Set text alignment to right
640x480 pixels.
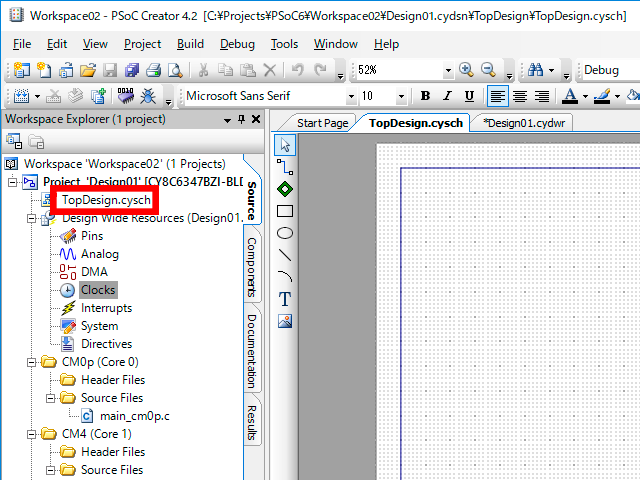point(542,96)
